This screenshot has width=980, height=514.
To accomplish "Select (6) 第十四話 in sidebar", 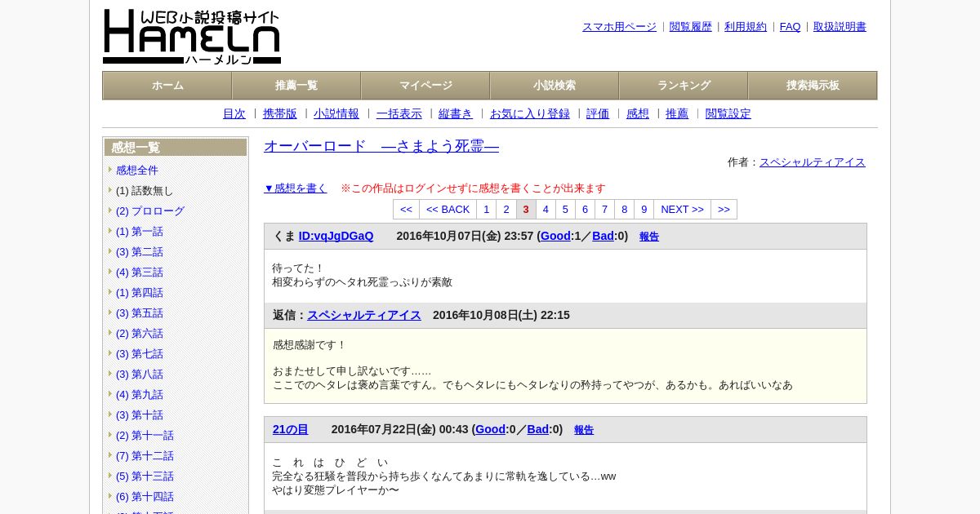I will (x=145, y=497).
